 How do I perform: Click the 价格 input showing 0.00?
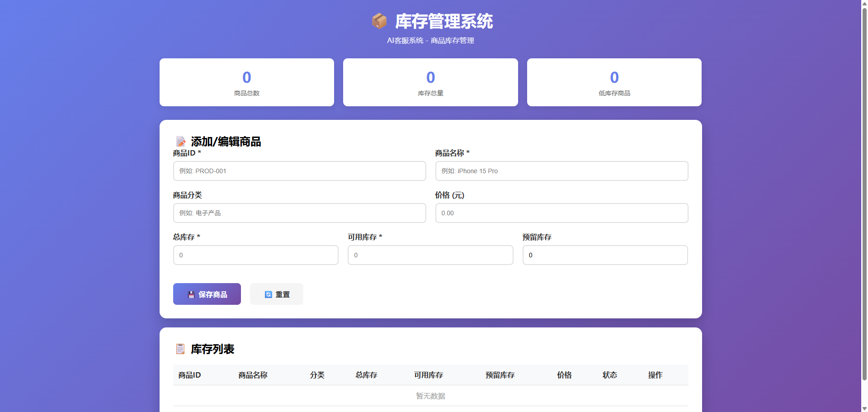[561, 213]
